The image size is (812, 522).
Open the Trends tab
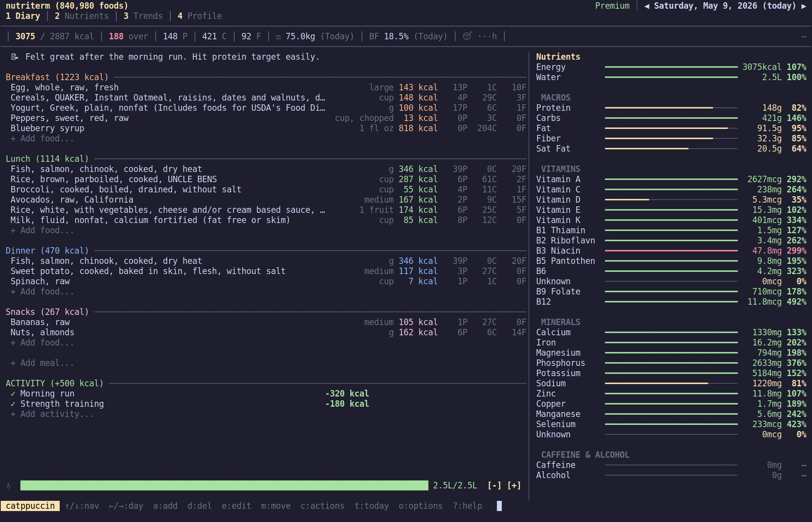[x=143, y=16]
